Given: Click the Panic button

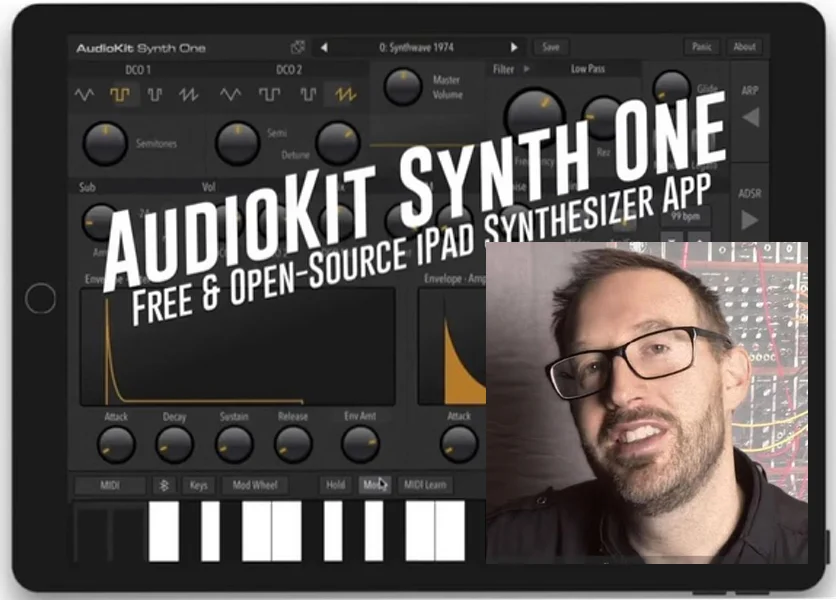Looking at the screenshot, I should 702,47.
